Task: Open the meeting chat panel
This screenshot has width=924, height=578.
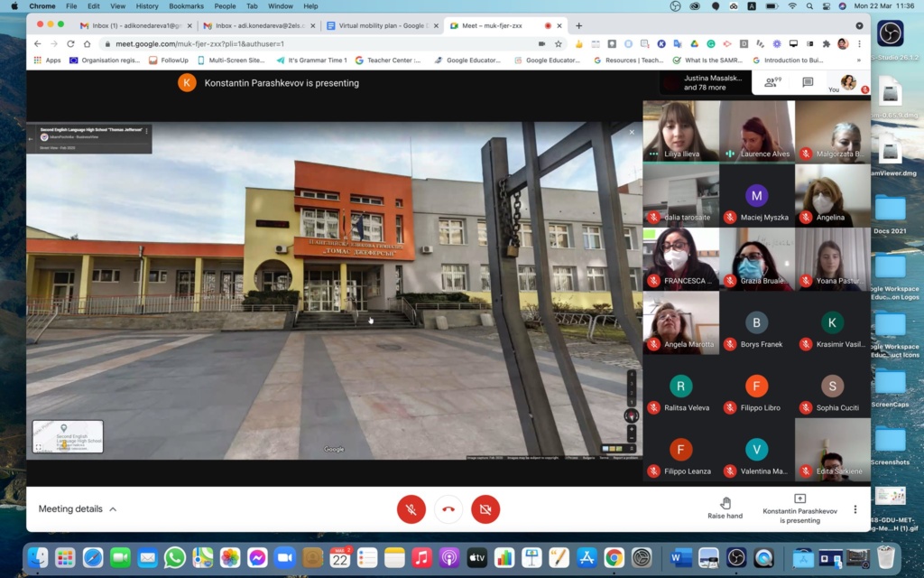Action: (808, 82)
